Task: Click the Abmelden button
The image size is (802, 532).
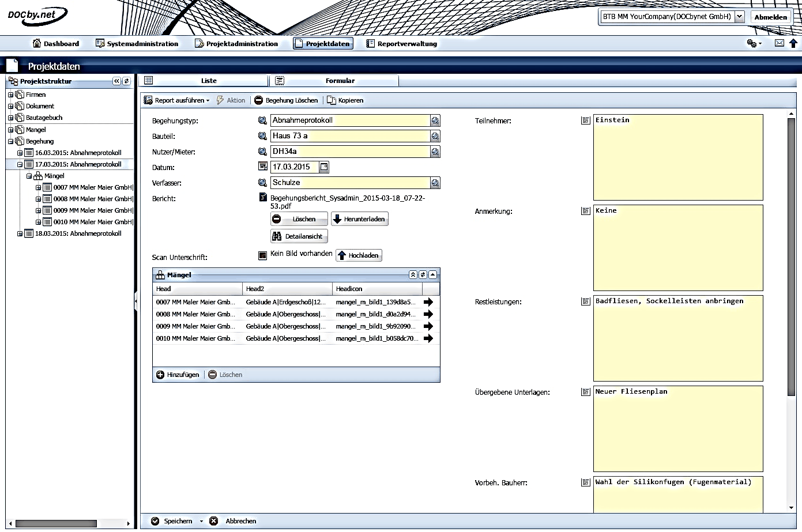Action: tap(770, 17)
